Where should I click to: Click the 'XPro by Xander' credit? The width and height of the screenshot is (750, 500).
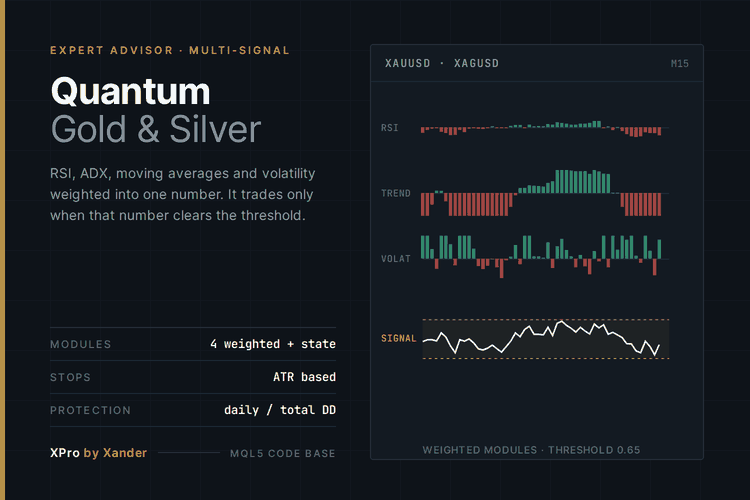pyautogui.click(x=99, y=453)
